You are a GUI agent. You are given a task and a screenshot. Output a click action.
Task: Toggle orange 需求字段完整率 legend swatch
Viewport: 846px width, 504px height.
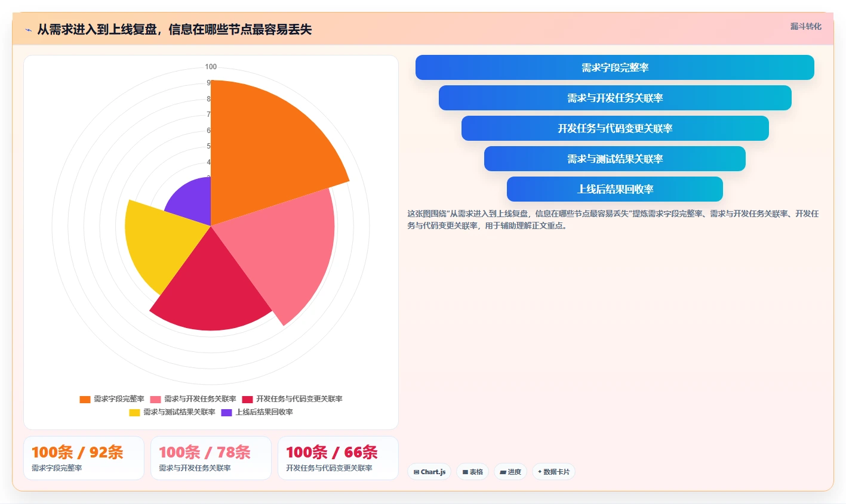click(85, 399)
